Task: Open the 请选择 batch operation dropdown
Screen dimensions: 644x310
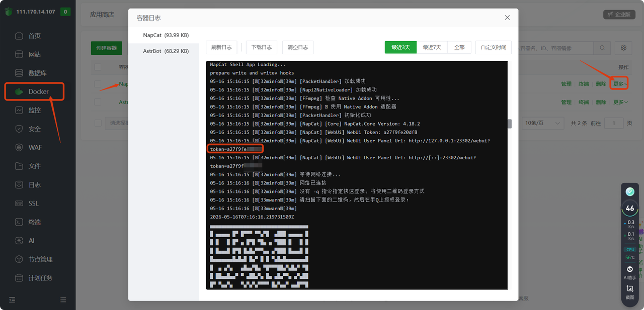Action: click(x=117, y=123)
